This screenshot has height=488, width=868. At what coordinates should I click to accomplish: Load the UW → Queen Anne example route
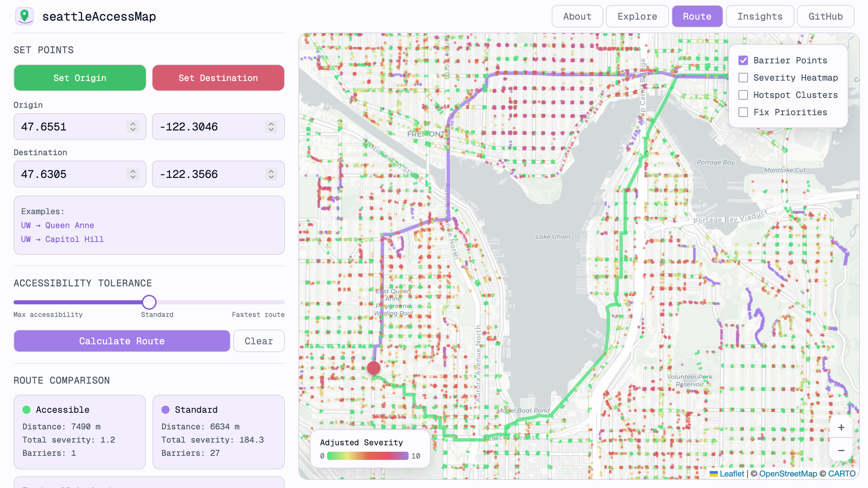point(57,225)
